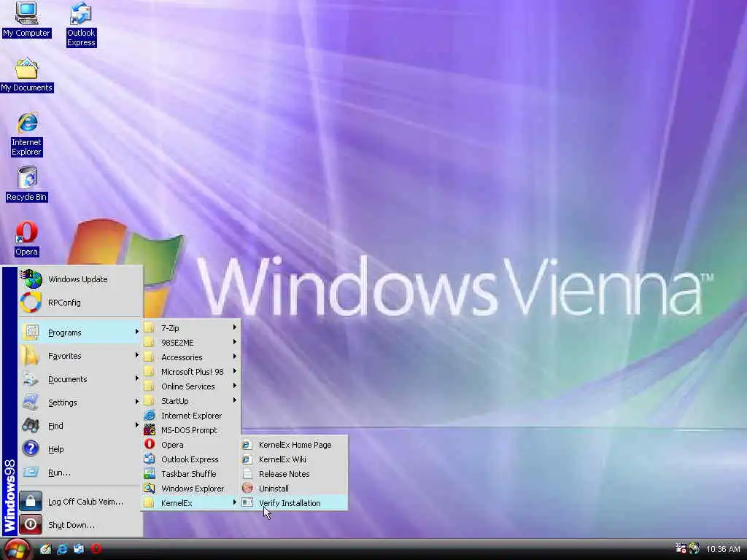This screenshot has height=560, width=747.
Task: Choose Shut Down... in Start menu
Action: 80,525
